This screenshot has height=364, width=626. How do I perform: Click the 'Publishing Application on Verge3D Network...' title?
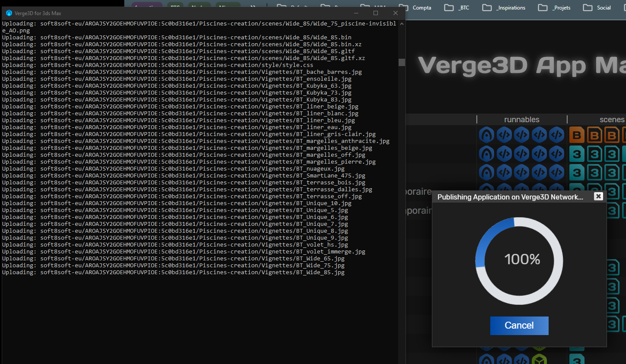[x=510, y=197]
